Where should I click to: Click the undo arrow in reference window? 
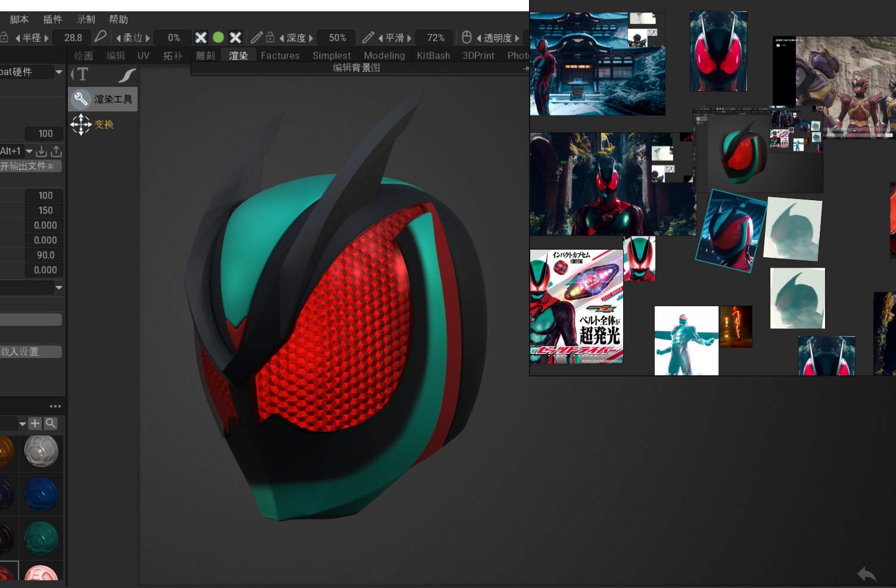867,574
